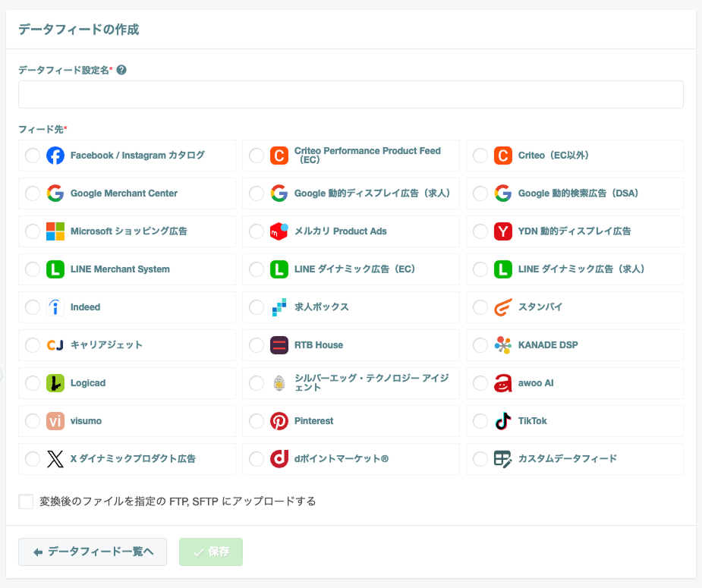Click the dポイントマーケット logo icon
Screen dimensions: 702x588
279,459
